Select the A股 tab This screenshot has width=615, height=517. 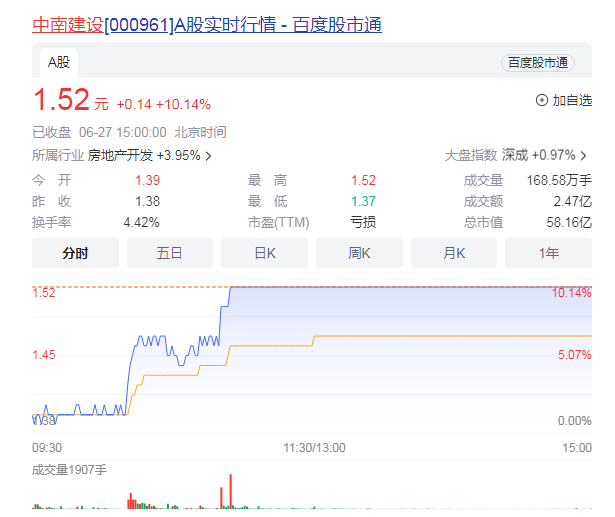(59, 62)
